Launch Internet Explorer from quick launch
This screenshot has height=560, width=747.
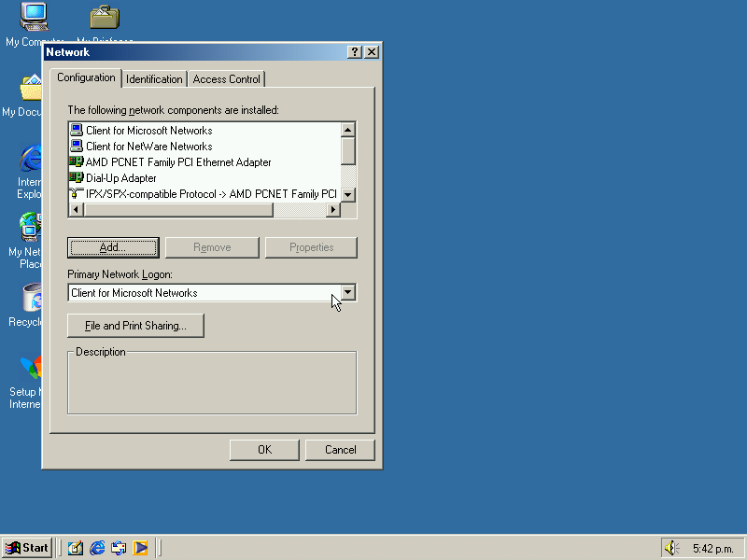[97, 548]
